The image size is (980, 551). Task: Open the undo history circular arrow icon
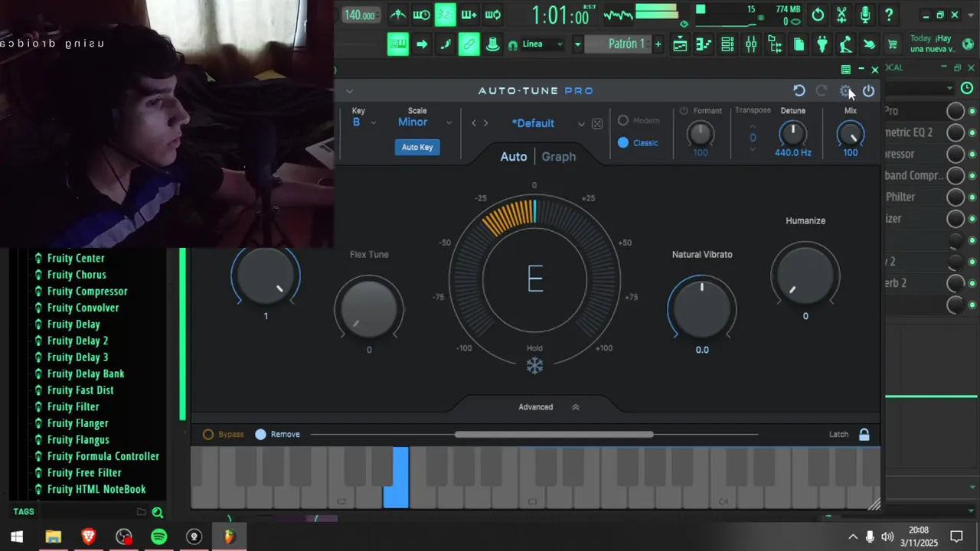818,15
